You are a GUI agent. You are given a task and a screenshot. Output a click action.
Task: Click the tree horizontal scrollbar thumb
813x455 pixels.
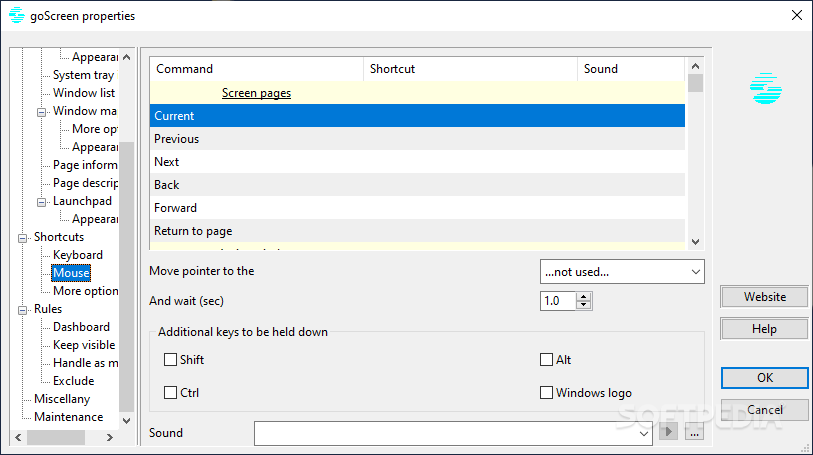click(56, 437)
